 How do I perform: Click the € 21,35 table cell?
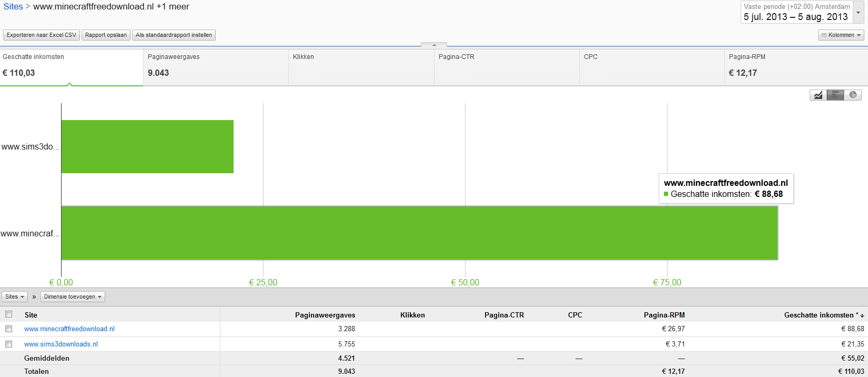(x=853, y=344)
